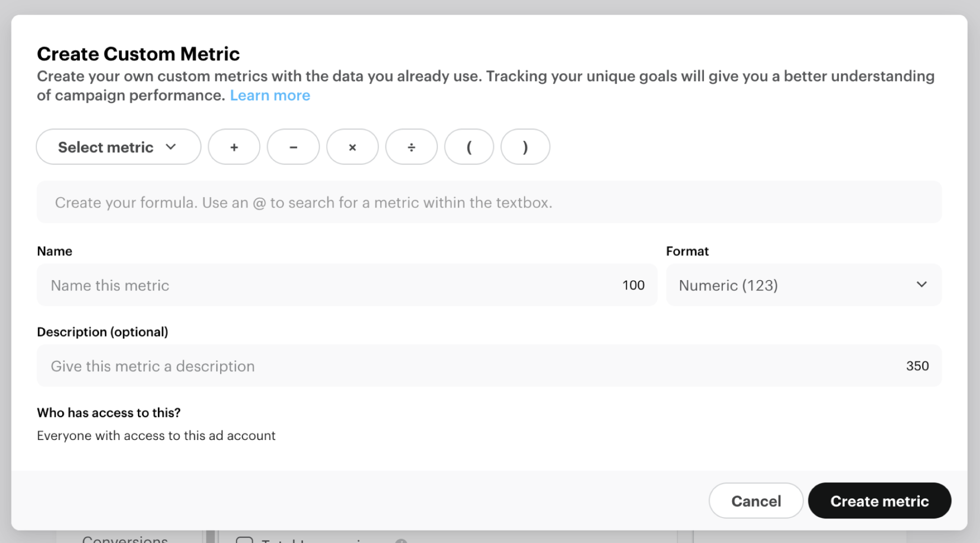Cancel the custom metric dialog

coord(756,501)
